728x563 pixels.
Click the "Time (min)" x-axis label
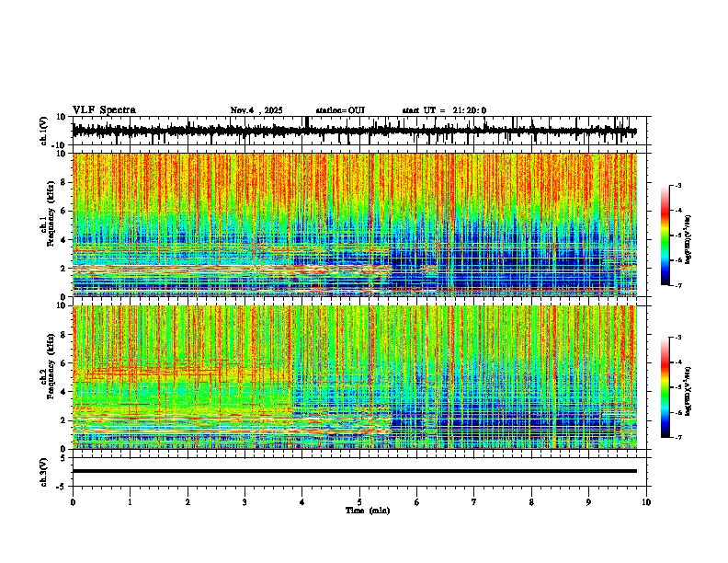368,511
